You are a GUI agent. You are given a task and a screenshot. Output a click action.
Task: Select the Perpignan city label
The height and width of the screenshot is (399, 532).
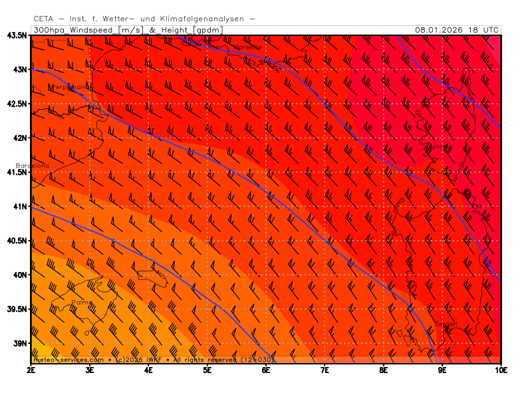tap(69, 87)
